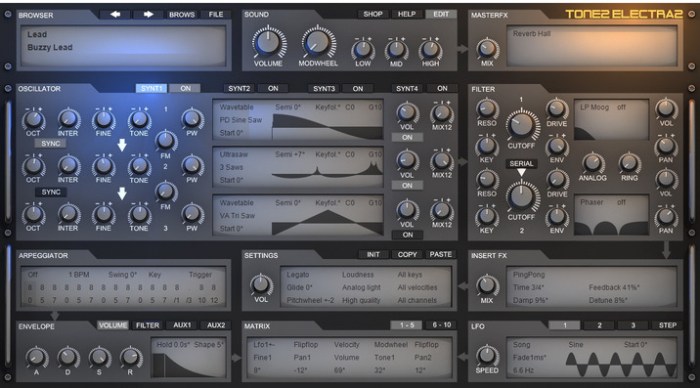Open the LP Moog filter type selector
The height and width of the screenshot is (388, 700).
pos(594,107)
